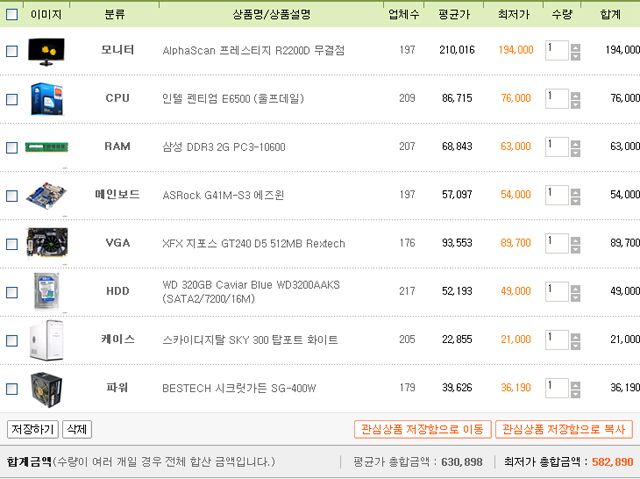The height and width of the screenshot is (479, 640).
Task: Decrease quantity for the HDD row
Action: tap(576, 297)
